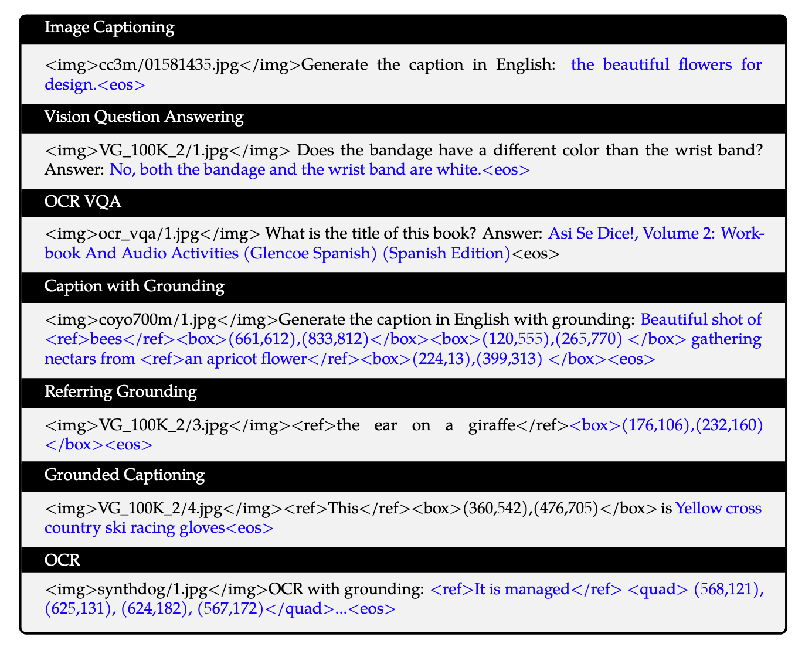Click the 'Vision Question Answering' header
812x654 pixels.
click(403, 117)
